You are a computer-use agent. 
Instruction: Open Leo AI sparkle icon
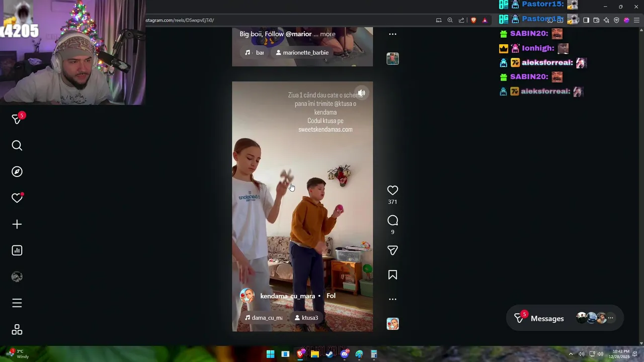pos(606,20)
